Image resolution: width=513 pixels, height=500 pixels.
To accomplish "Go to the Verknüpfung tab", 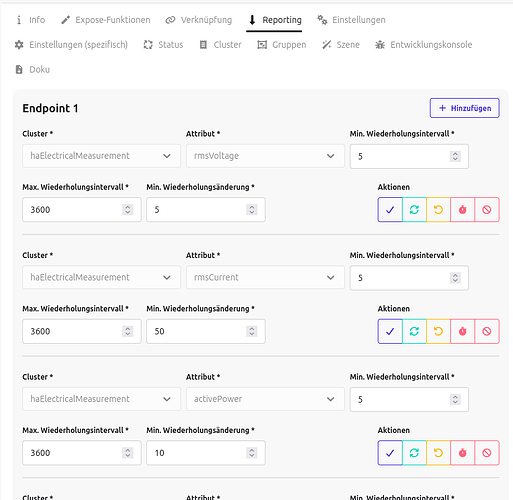I will coord(199,20).
